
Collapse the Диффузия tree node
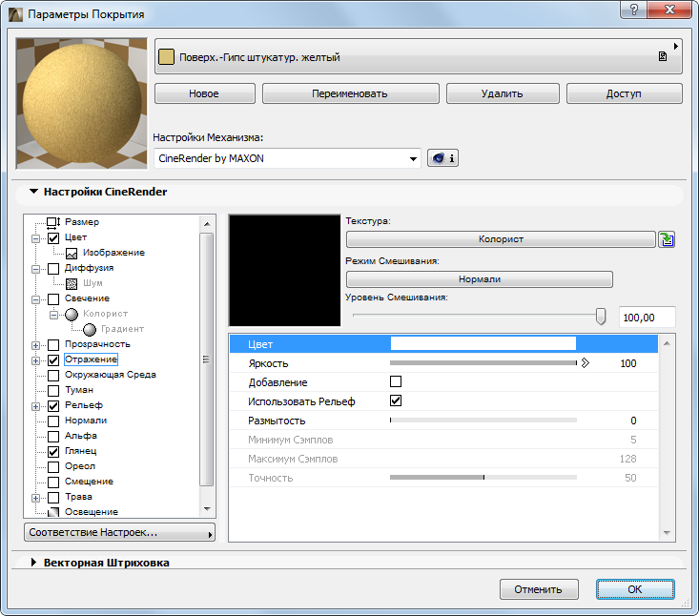[x=35, y=269]
